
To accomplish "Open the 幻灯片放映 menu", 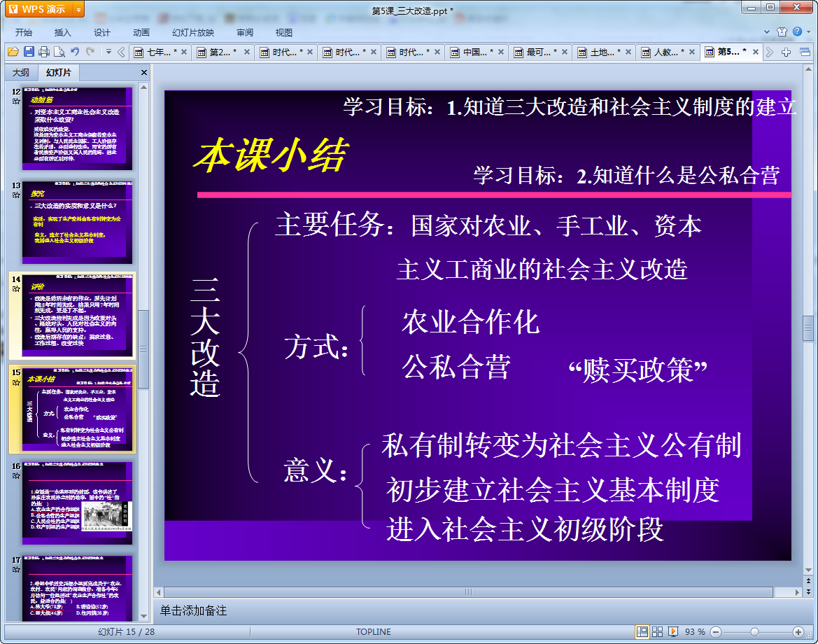I will 193,32.
